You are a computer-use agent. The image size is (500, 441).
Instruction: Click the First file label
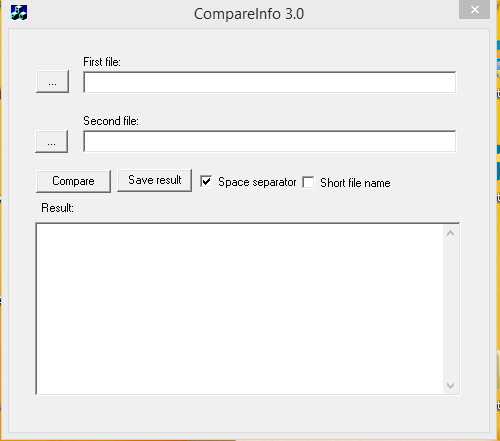102,62
